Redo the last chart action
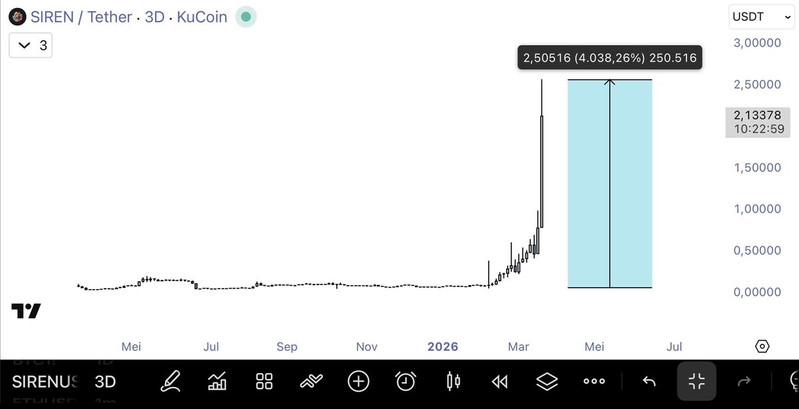The width and height of the screenshot is (799, 409). 744,381
